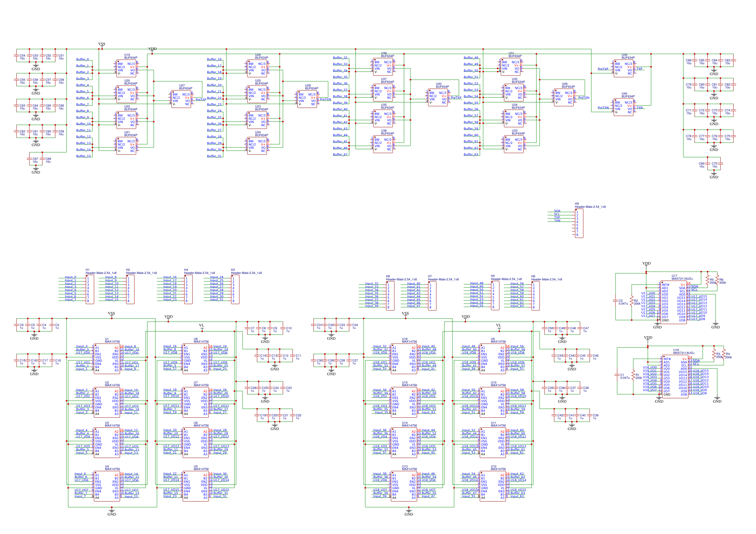The width and height of the screenshot is (756, 534).
Task: Select the C86 10u capacitor label
Action: (689, 62)
